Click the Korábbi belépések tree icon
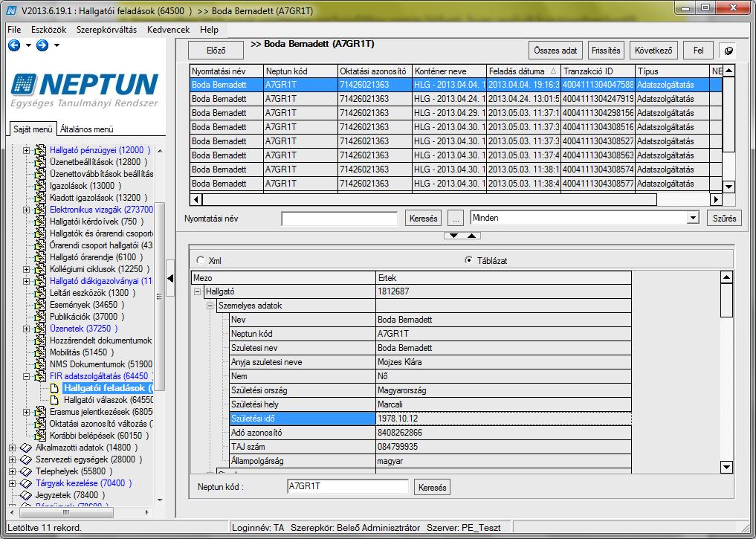This screenshot has width=756, height=539. coord(40,436)
